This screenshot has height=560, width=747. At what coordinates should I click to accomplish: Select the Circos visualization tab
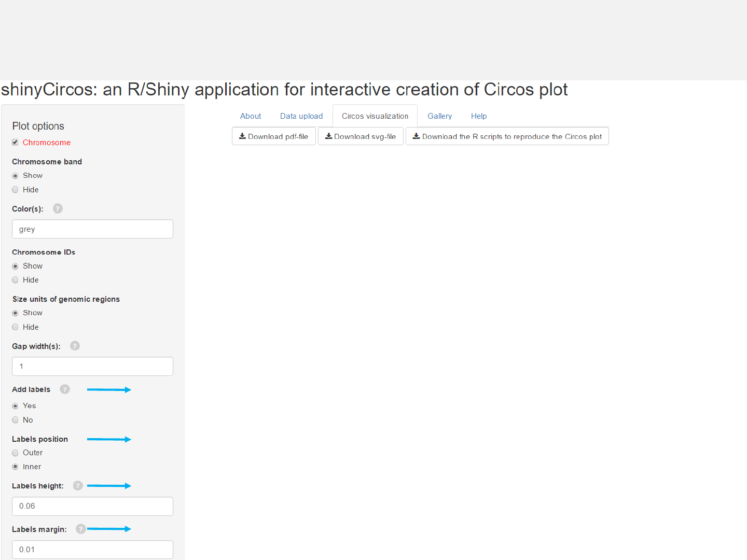pos(375,116)
